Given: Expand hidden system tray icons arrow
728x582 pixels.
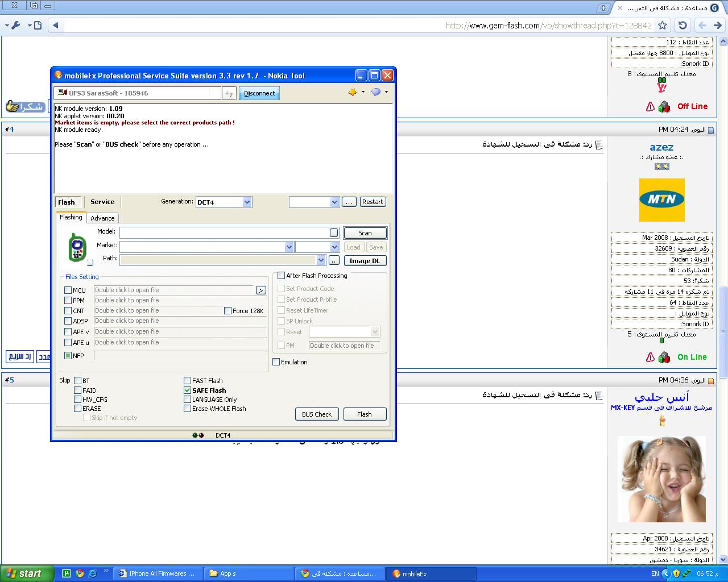Looking at the screenshot, I should pos(665,573).
